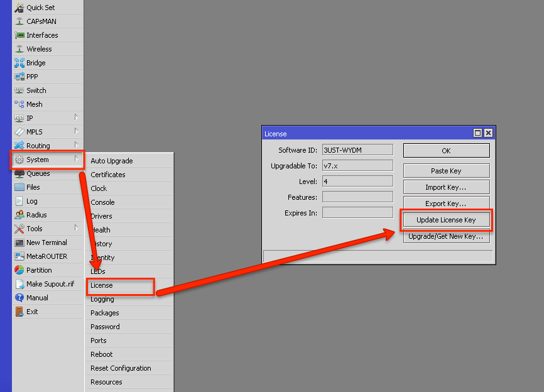Click the Upgradable To field
The height and width of the screenshot is (392, 544).
tap(357, 165)
